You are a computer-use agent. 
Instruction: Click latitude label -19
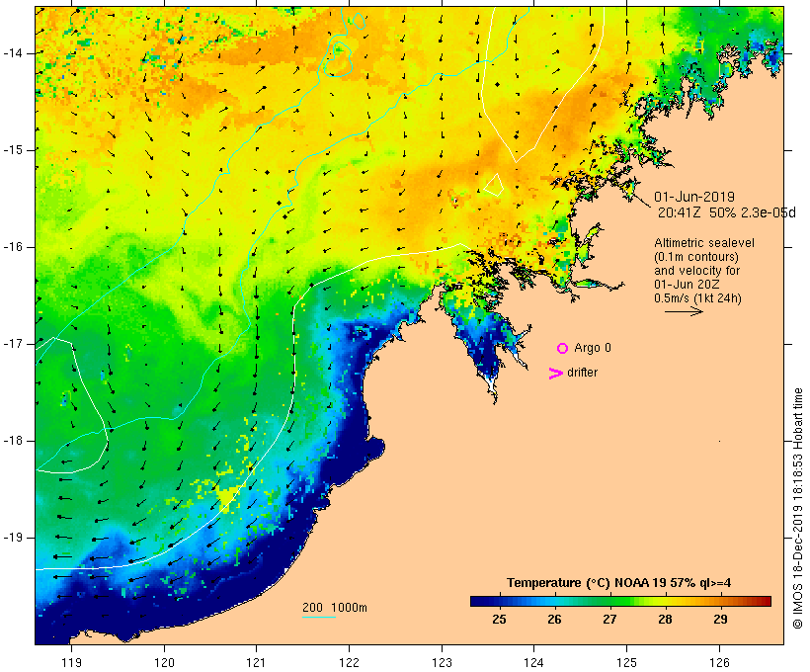13,539
